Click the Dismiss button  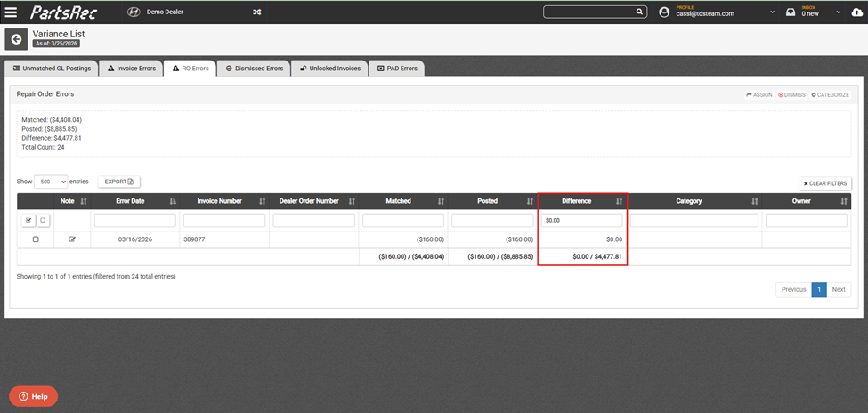tap(791, 94)
